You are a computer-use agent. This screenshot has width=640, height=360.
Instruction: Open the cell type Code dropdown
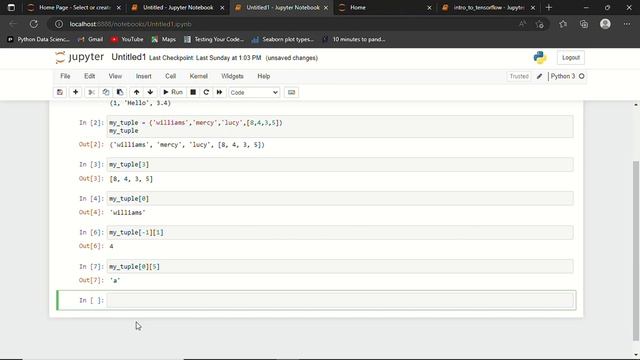(x=254, y=93)
